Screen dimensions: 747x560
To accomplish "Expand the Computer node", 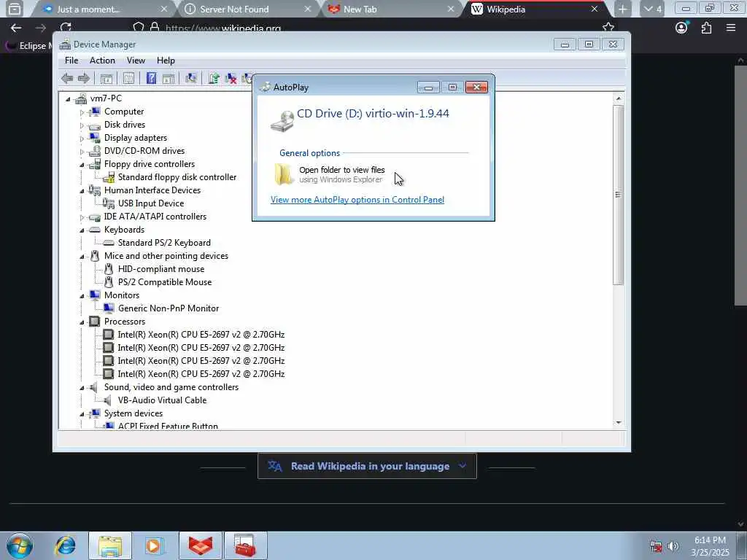I will pyautogui.click(x=82, y=112).
